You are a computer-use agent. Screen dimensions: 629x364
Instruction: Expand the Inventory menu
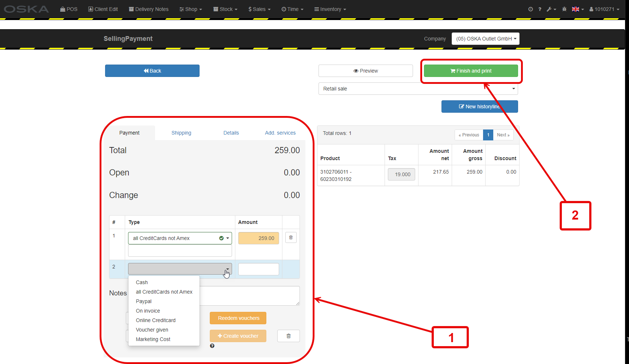tap(330, 9)
